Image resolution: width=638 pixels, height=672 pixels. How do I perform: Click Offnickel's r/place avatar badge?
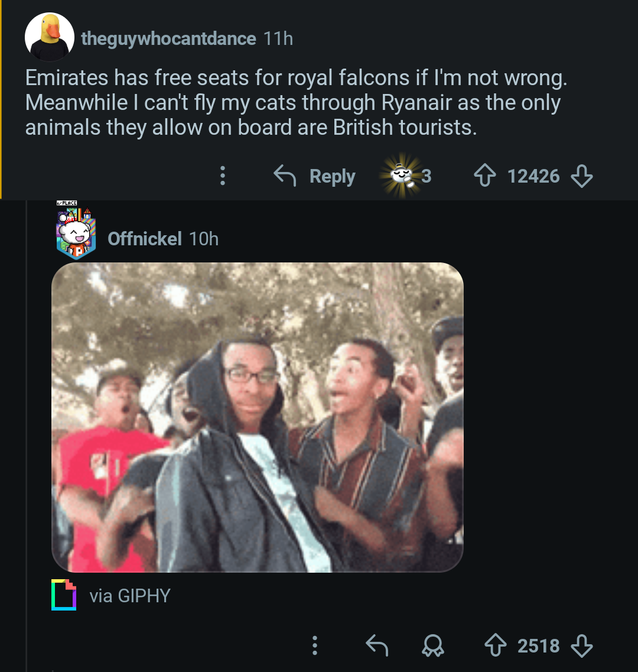tap(76, 231)
